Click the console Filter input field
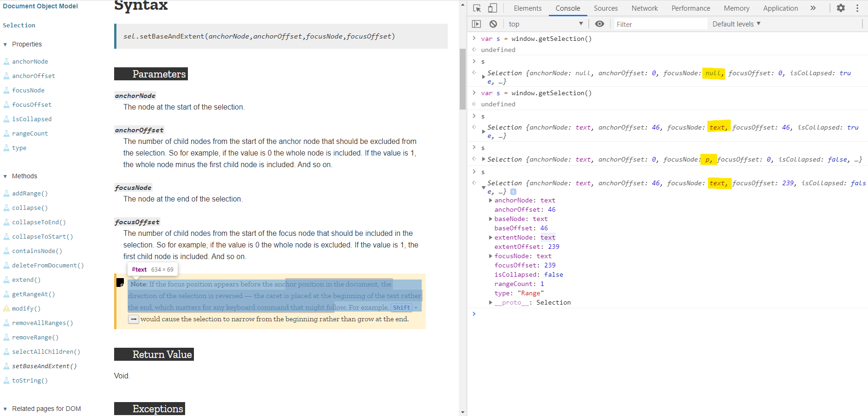Viewport: 868px width, 416px height. [660, 24]
